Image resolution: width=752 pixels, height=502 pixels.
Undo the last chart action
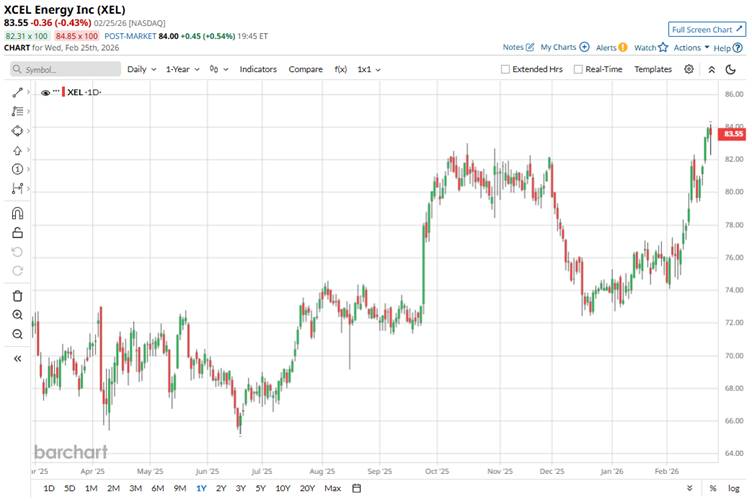click(17, 252)
